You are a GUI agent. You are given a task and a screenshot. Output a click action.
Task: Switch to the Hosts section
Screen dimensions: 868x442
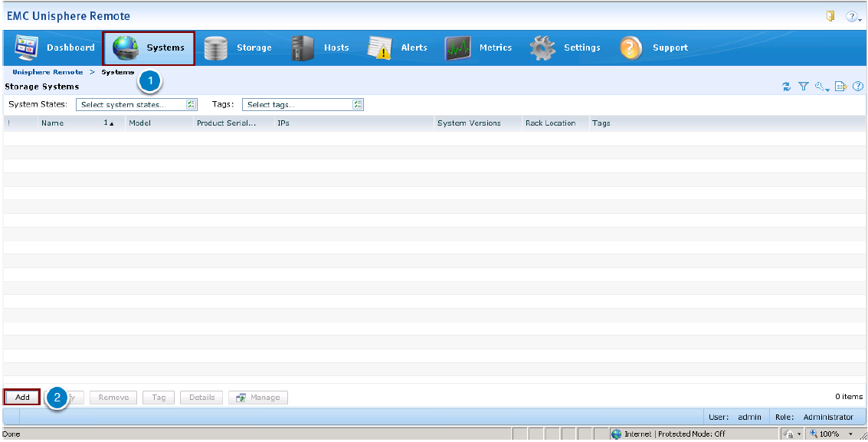click(x=320, y=48)
